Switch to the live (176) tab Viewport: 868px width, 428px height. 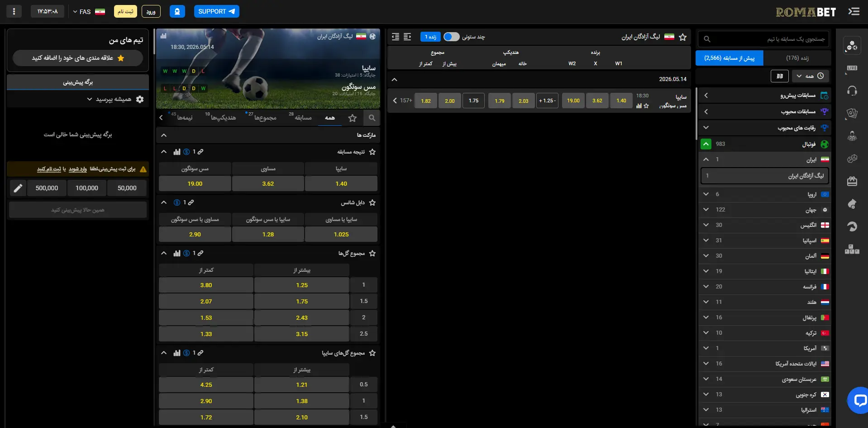797,58
